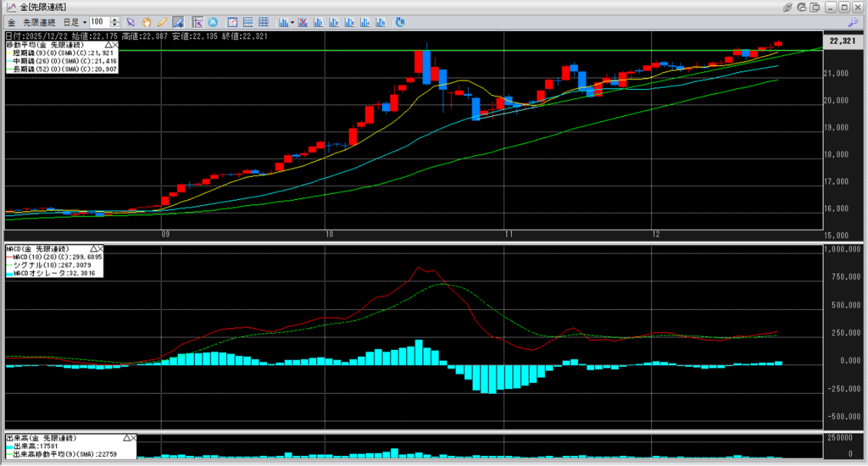868x466 pixels.
Task: Select the arrow pointer tool
Action: click(131, 21)
